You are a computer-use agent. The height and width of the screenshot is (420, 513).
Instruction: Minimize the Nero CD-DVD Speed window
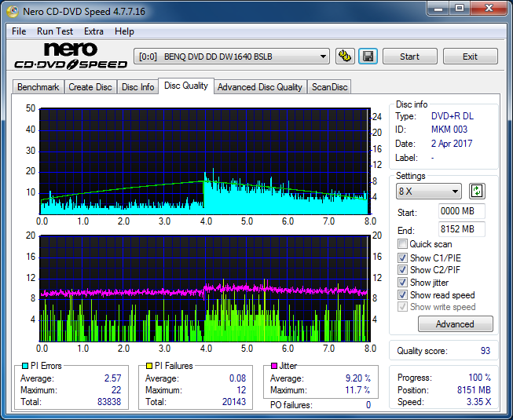(x=438, y=8)
